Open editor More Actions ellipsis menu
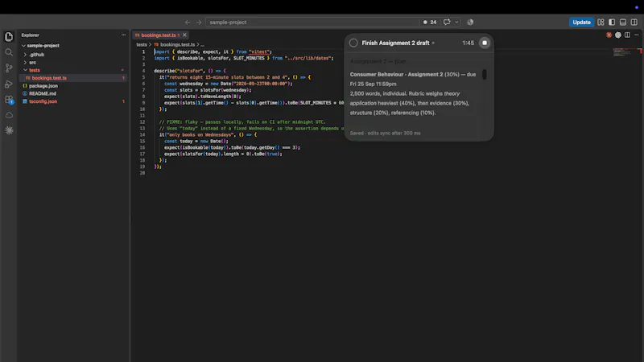The height and width of the screenshot is (362, 644). tap(637, 35)
